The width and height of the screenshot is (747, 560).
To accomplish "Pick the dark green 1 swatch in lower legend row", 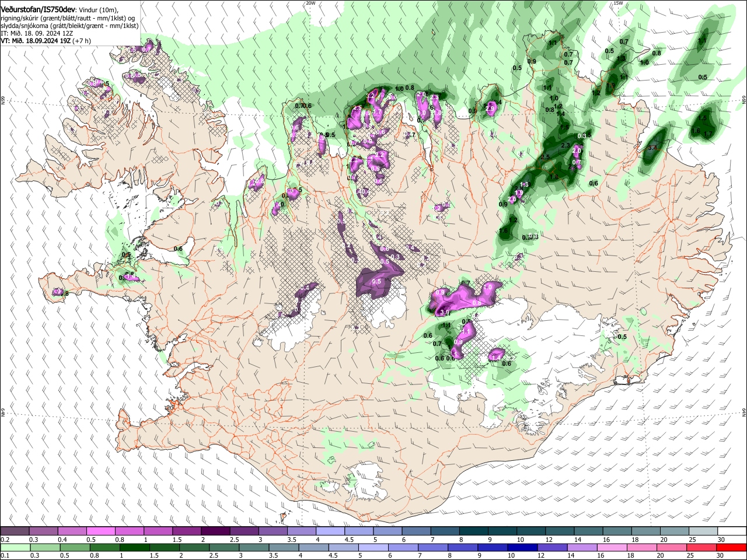I will point(134,547).
